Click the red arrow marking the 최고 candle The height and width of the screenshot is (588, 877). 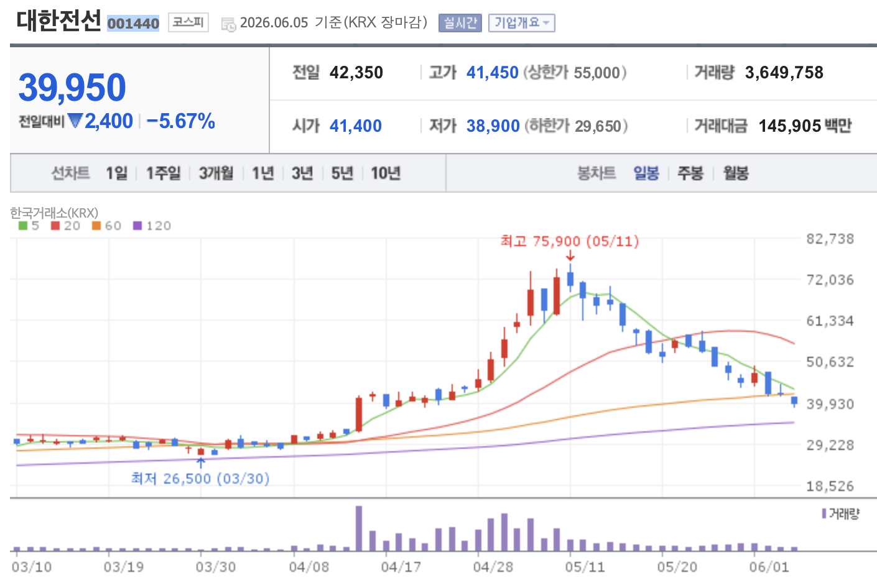(570, 255)
